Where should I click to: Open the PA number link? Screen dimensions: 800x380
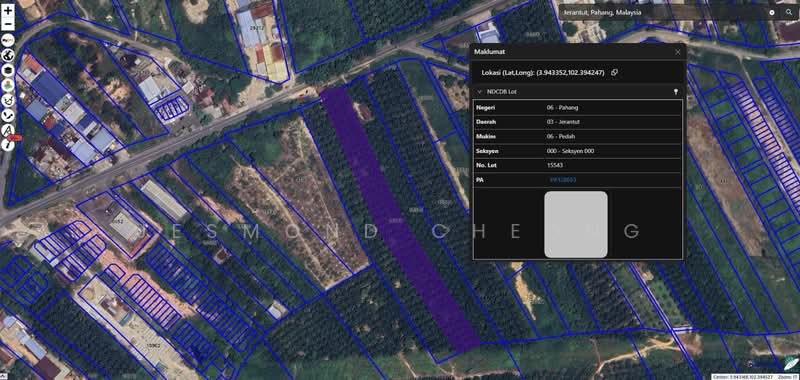[563, 180]
